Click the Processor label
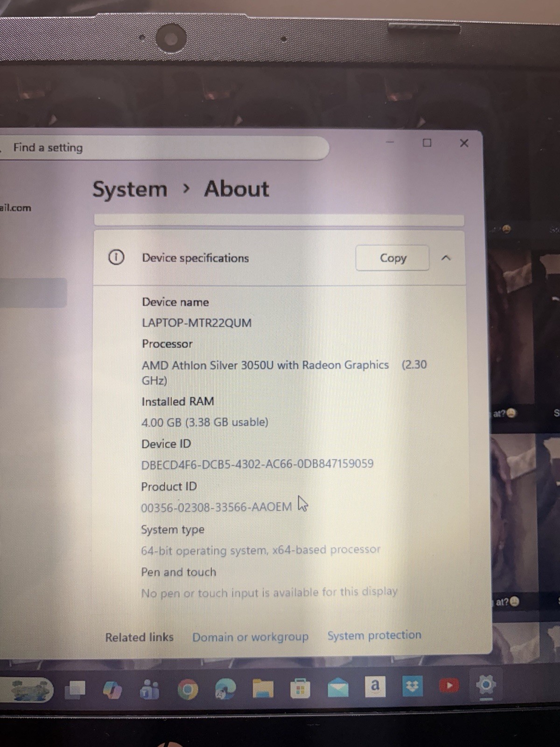This screenshot has height=747, width=560. pos(167,344)
